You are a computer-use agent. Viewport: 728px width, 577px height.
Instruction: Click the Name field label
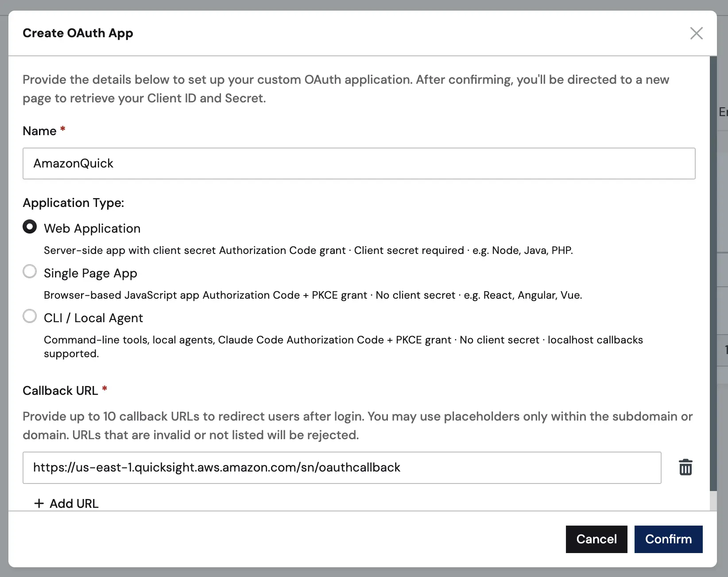tap(39, 131)
